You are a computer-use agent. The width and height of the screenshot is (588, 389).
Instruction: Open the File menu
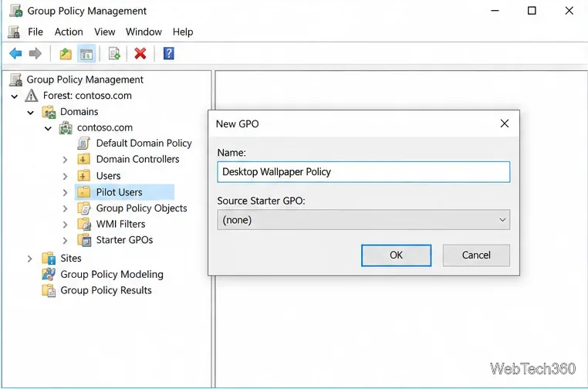[x=35, y=32]
